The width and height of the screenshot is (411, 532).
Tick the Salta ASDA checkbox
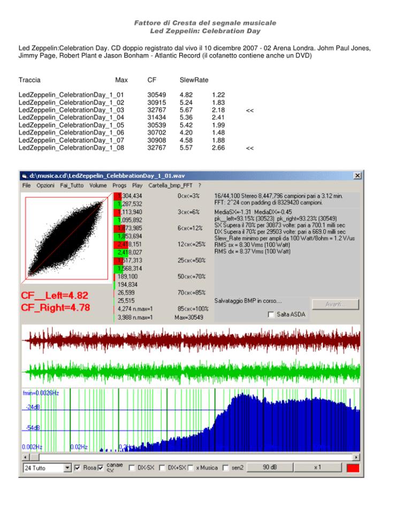(271, 315)
